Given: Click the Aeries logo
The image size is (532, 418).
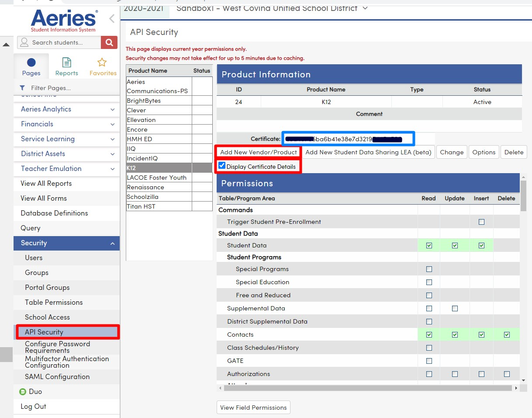Looking at the screenshot, I should (x=63, y=20).
